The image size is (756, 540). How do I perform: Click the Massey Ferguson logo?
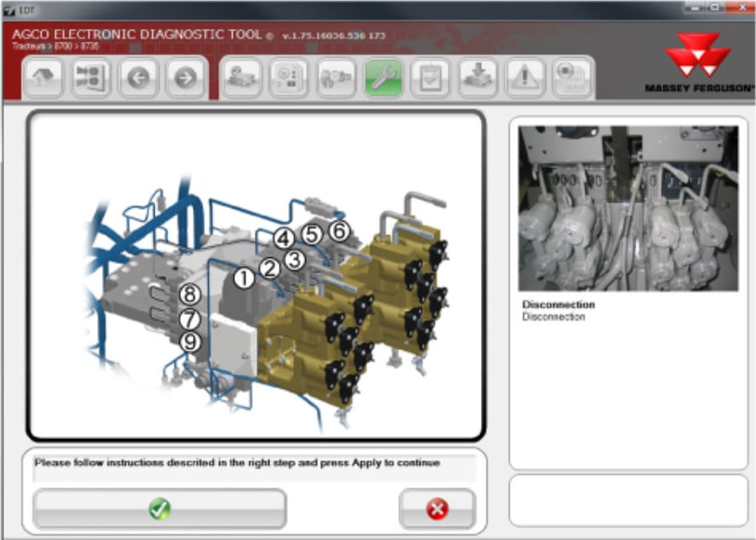pos(698,63)
